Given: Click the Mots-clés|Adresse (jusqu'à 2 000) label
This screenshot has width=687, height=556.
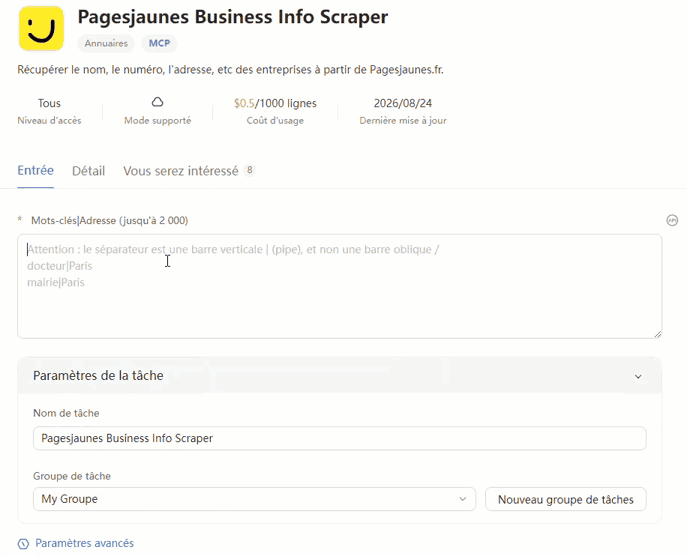Looking at the screenshot, I should pyautogui.click(x=110, y=220).
